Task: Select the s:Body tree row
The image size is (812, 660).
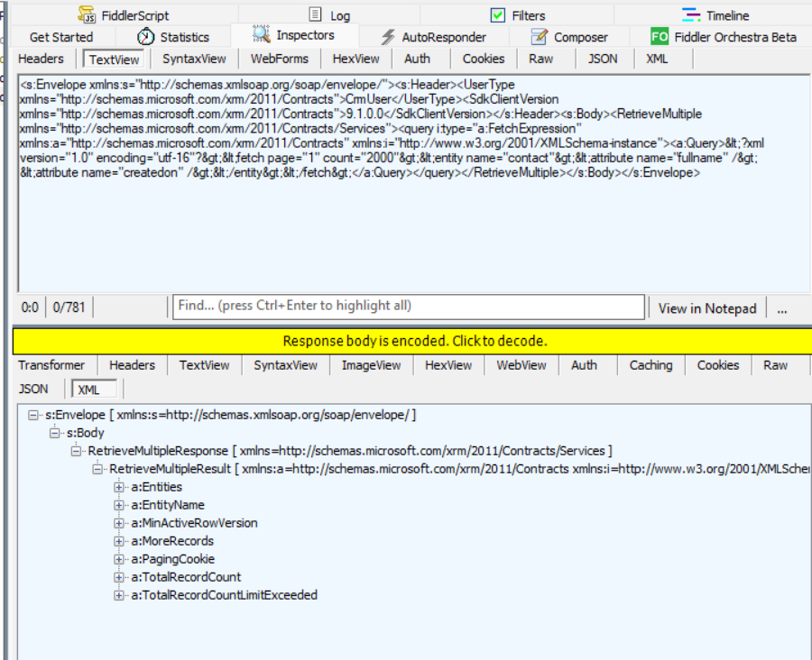Action: (86, 434)
